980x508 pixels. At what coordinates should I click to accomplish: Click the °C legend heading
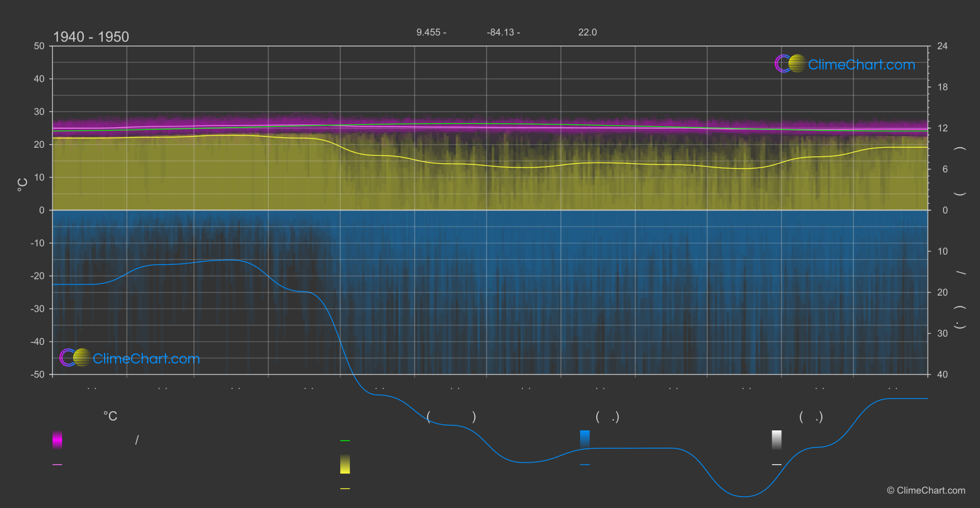point(110,416)
